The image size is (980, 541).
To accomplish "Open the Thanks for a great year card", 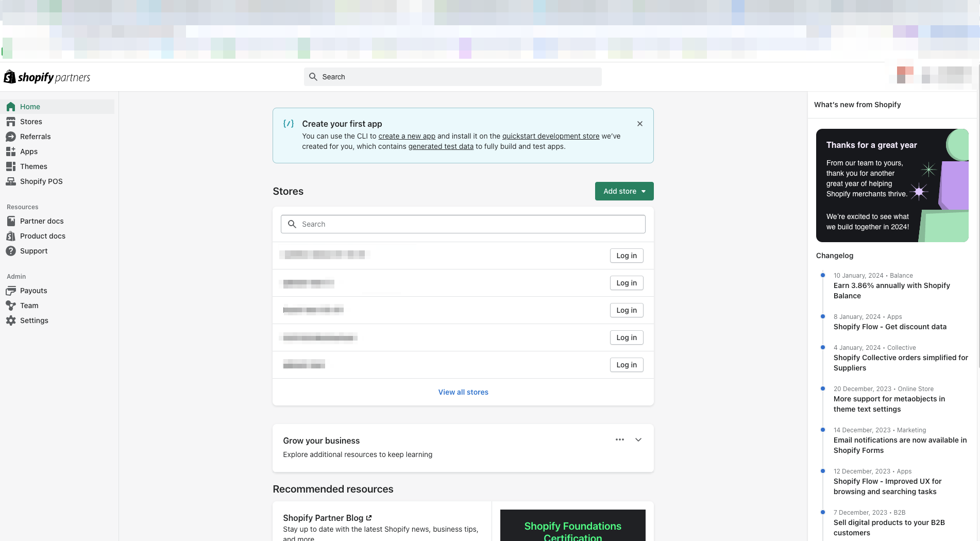I will [892, 185].
